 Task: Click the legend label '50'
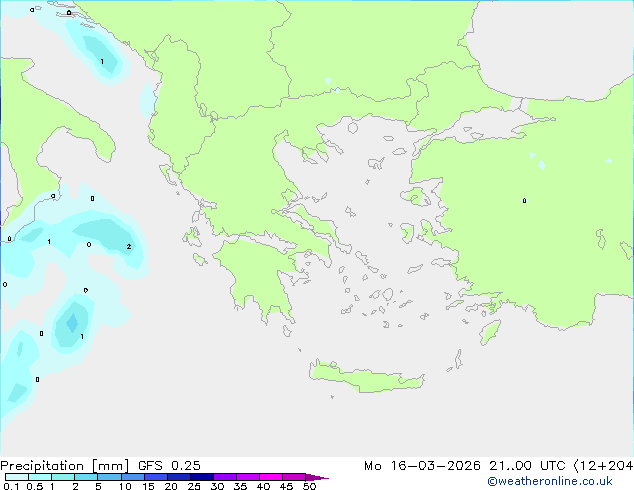coord(309,486)
